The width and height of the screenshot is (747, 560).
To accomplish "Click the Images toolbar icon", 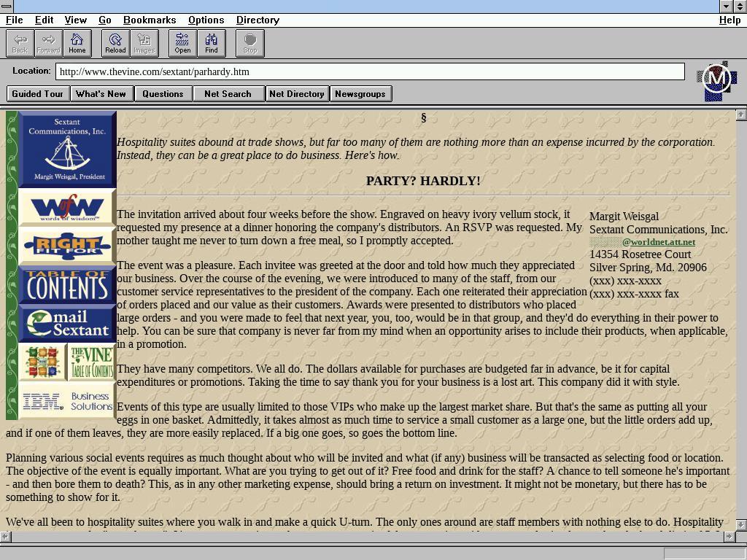I will coord(144,43).
